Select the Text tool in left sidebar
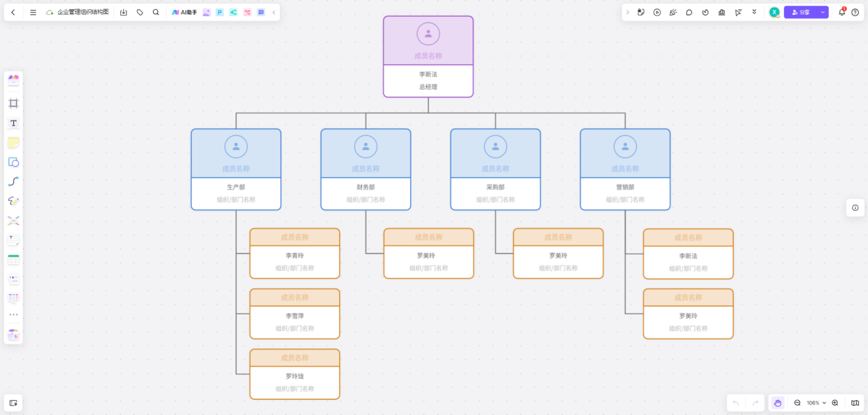The width and height of the screenshot is (868, 415). [13, 123]
